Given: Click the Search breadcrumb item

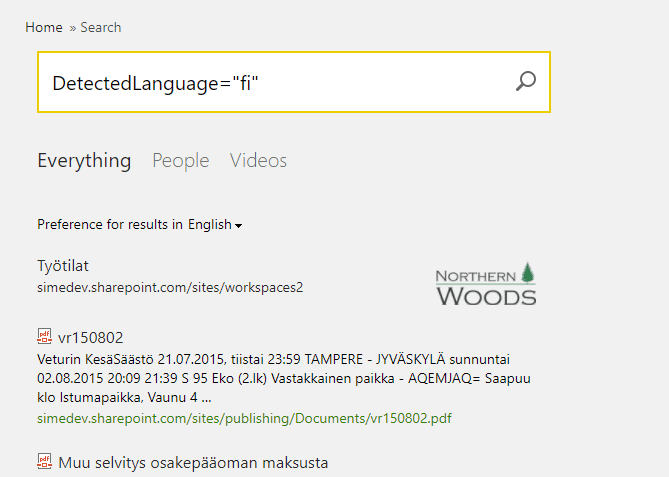Looking at the screenshot, I should coord(101,27).
